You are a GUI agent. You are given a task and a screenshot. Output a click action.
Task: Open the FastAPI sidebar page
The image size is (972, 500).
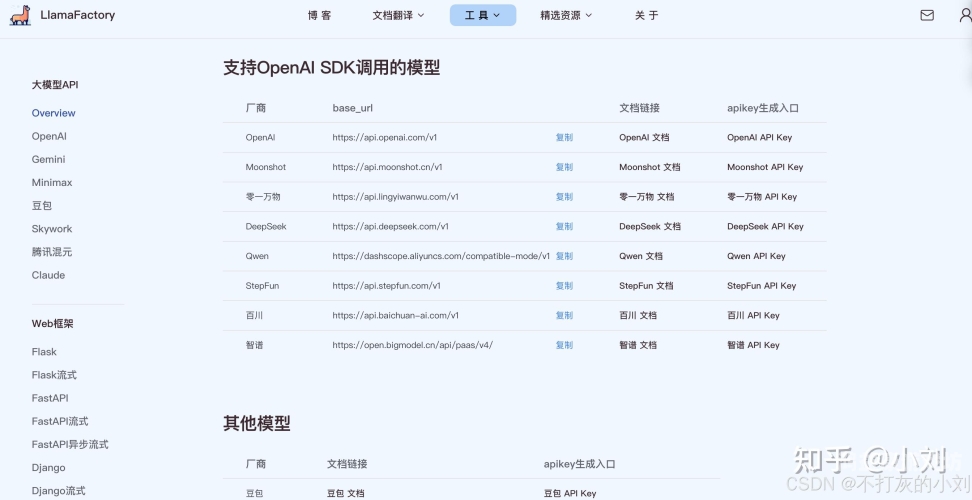click(x=50, y=398)
